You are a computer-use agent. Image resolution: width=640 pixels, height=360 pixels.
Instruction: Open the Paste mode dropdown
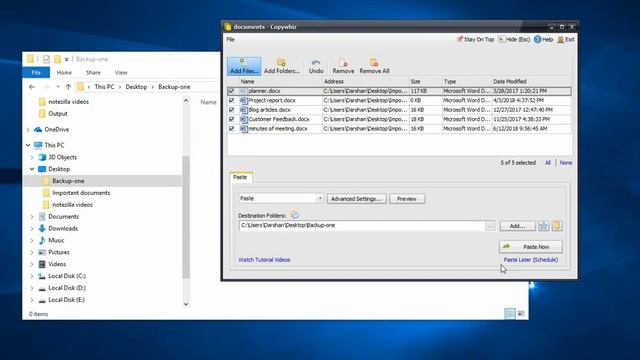coord(320,198)
